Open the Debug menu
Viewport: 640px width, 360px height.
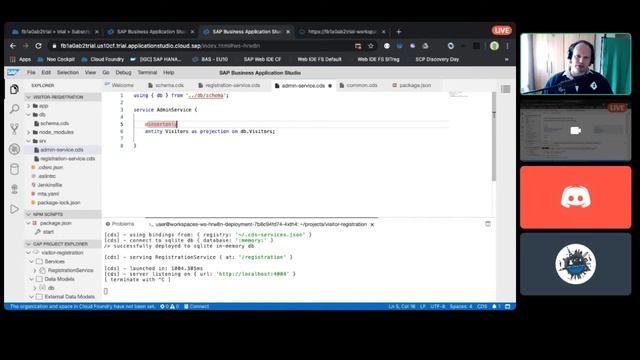[x=123, y=72]
